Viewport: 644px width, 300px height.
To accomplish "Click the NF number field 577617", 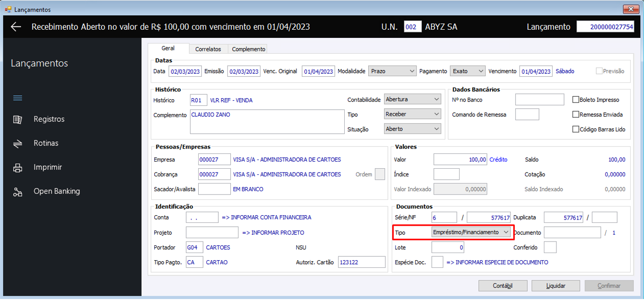I will 489,218.
